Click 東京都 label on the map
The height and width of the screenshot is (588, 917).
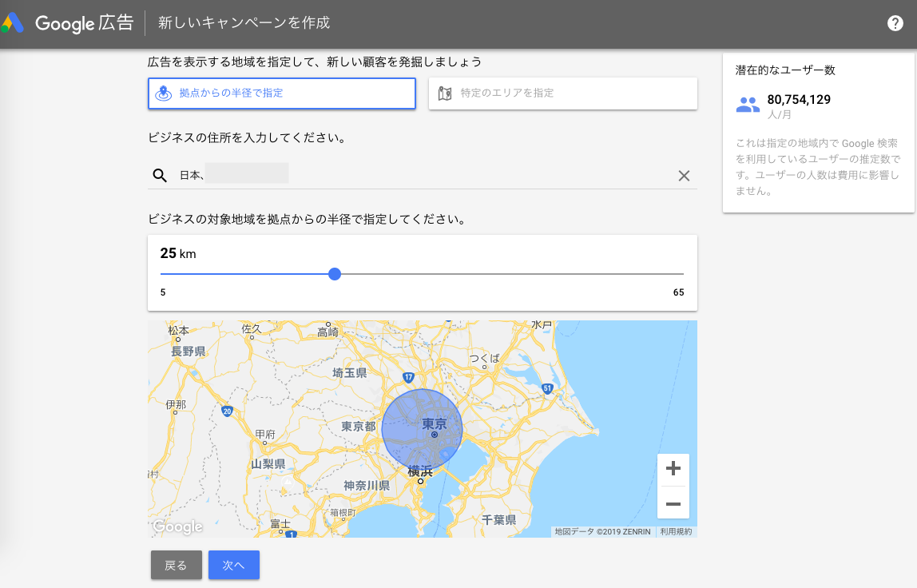tap(359, 427)
